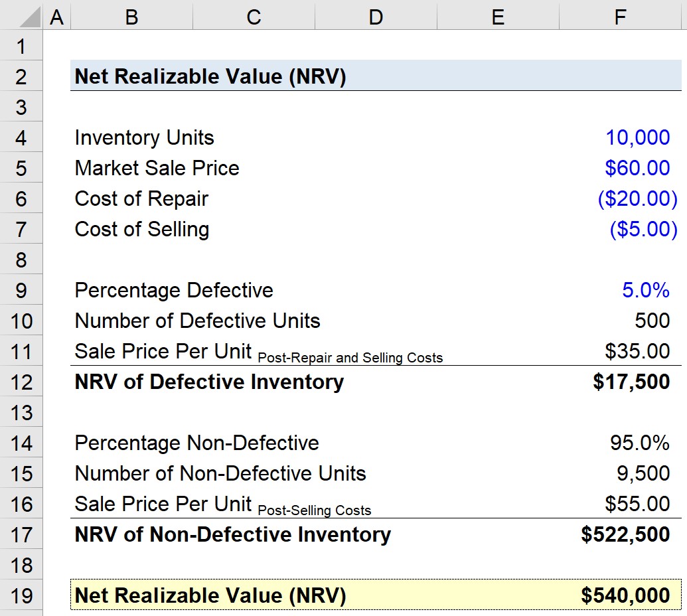The height and width of the screenshot is (616, 687).
Task: Select column E header
Action: [x=498, y=17]
